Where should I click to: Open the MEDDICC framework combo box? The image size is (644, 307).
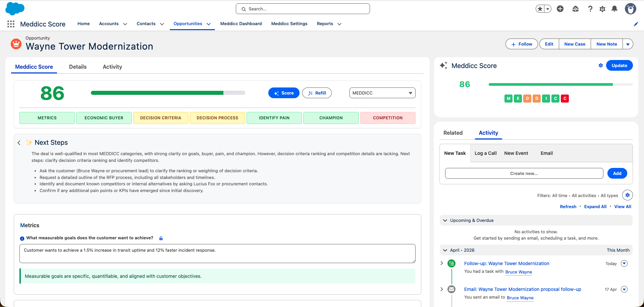pyautogui.click(x=382, y=93)
